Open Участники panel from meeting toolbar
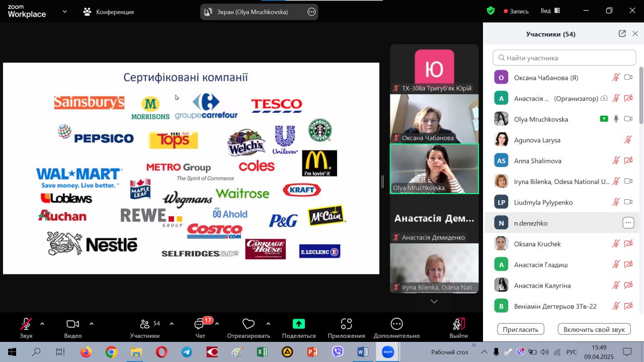 (x=145, y=328)
